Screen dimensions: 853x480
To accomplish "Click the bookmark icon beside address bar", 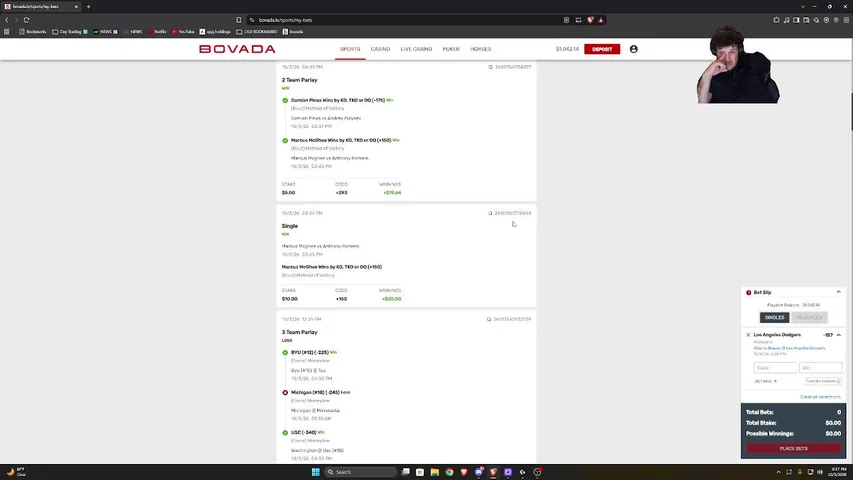I will pyautogui.click(x=239, y=20).
